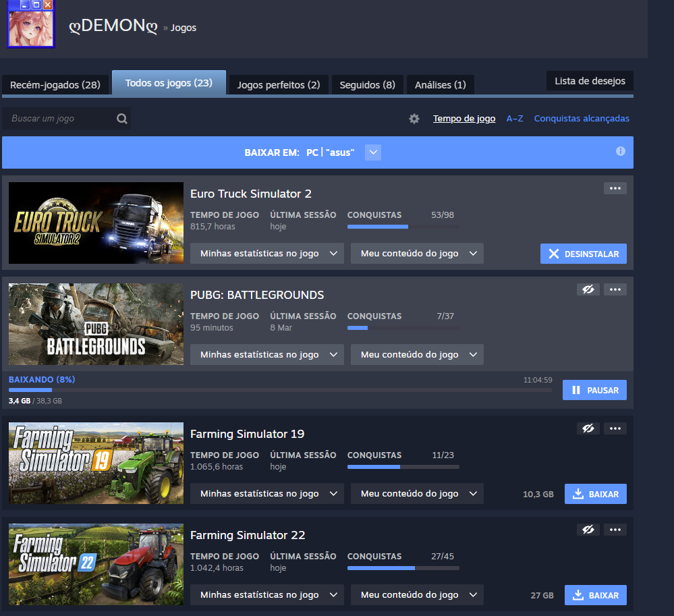Image resolution: width=674 pixels, height=616 pixels.
Task: Click Euro Truck Simulator 2 achievements progress bar
Action: (x=403, y=227)
